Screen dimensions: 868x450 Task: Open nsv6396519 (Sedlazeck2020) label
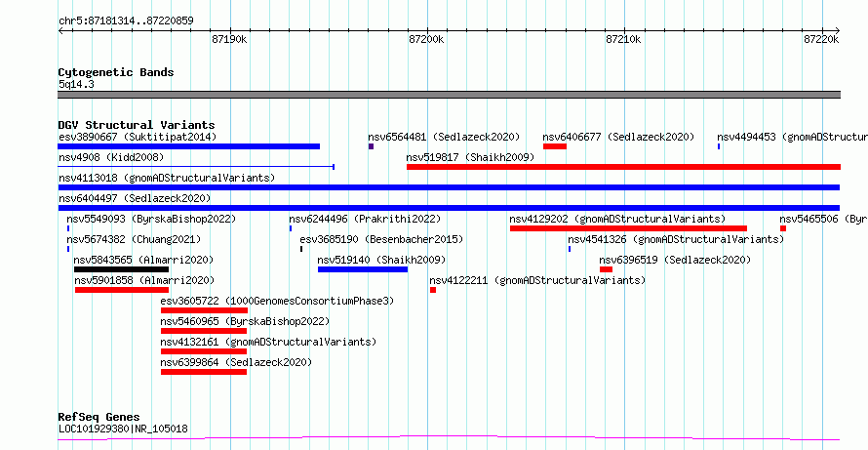[x=675, y=260]
